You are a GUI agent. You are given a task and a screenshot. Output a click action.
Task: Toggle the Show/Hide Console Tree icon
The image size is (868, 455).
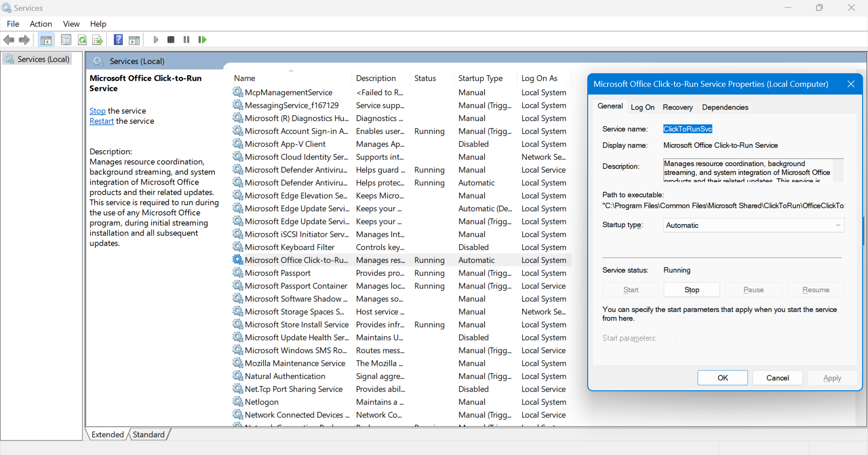click(x=46, y=40)
